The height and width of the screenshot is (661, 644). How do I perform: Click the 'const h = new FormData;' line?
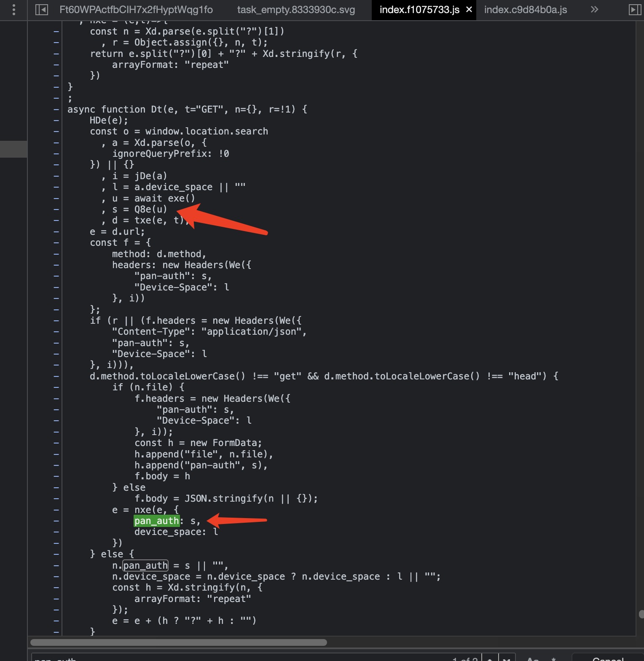198,443
